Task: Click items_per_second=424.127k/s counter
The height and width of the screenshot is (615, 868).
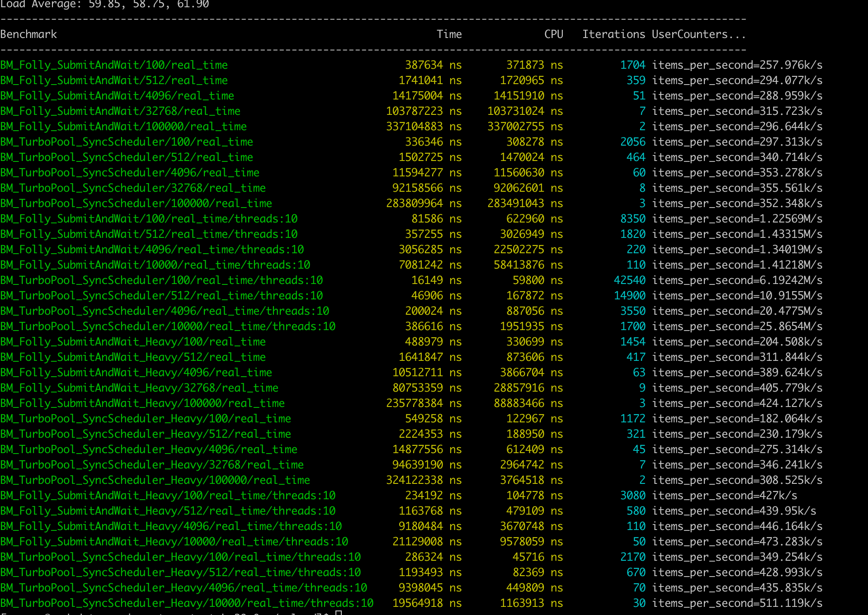Action: click(737, 403)
